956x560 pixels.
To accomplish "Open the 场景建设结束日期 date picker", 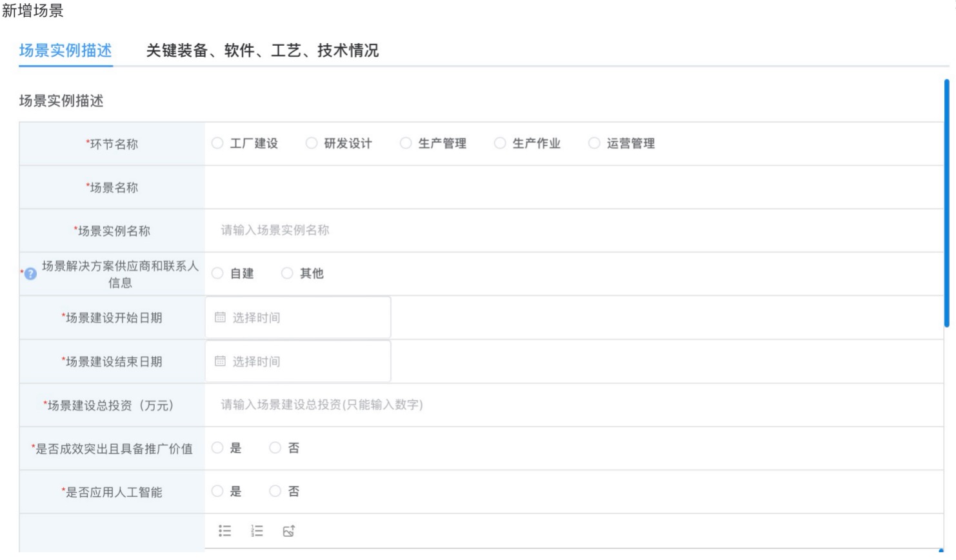I will (298, 361).
